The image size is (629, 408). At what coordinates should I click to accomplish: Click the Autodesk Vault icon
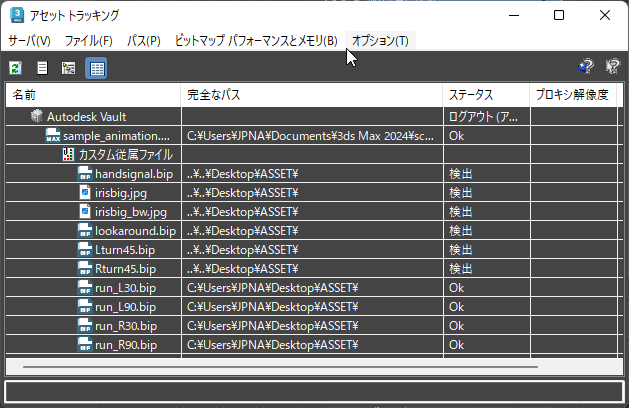[37, 116]
